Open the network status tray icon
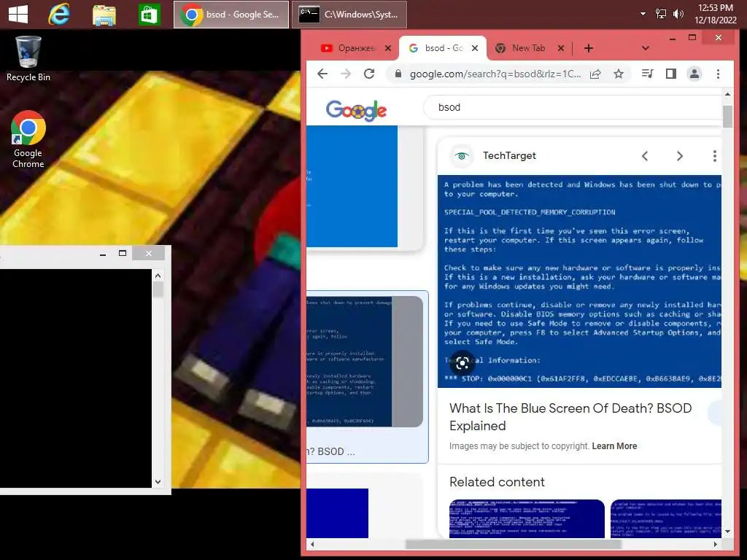The width and height of the screenshot is (747, 560). tap(661, 14)
